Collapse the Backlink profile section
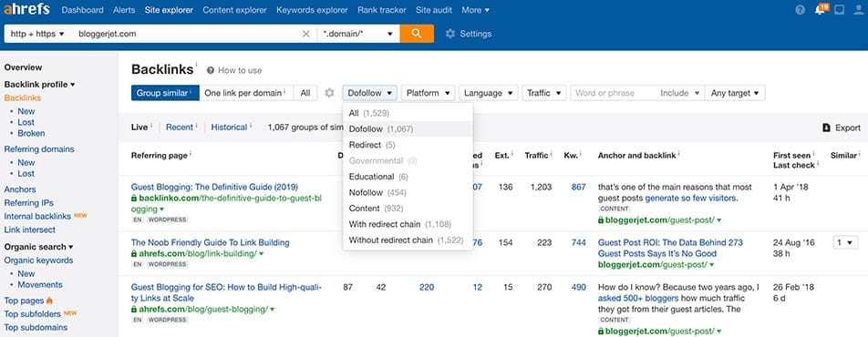 pos(40,85)
